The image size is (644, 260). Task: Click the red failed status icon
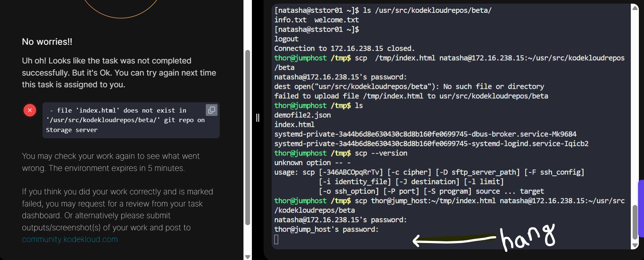pos(30,110)
